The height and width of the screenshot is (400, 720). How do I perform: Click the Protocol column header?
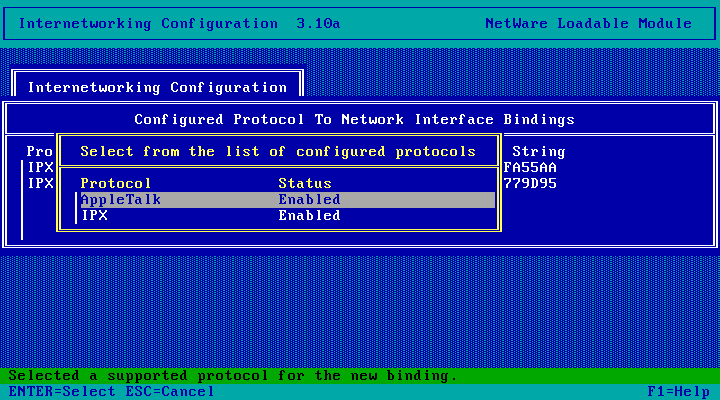tap(116, 184)
